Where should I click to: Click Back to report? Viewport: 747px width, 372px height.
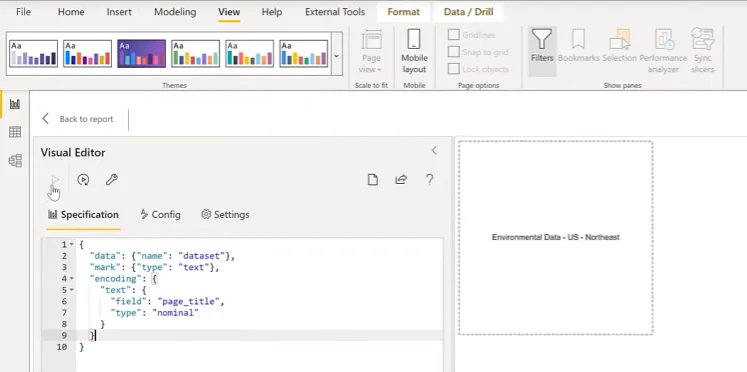coord(78,119)
